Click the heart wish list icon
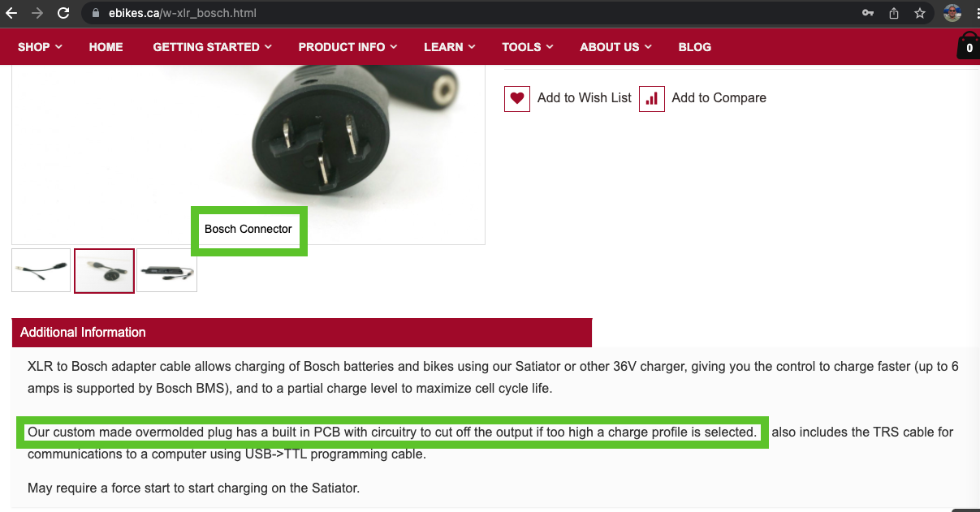 [x=517, y=98]
